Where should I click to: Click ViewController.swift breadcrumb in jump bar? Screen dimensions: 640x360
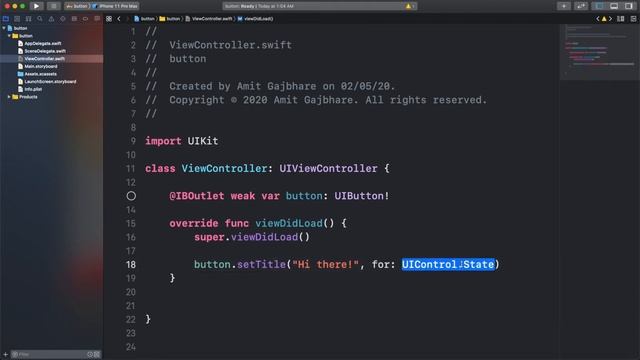[209, 19]
